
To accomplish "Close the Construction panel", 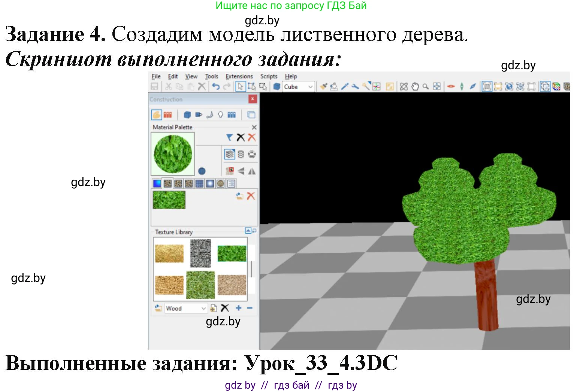I will point(253,99).
